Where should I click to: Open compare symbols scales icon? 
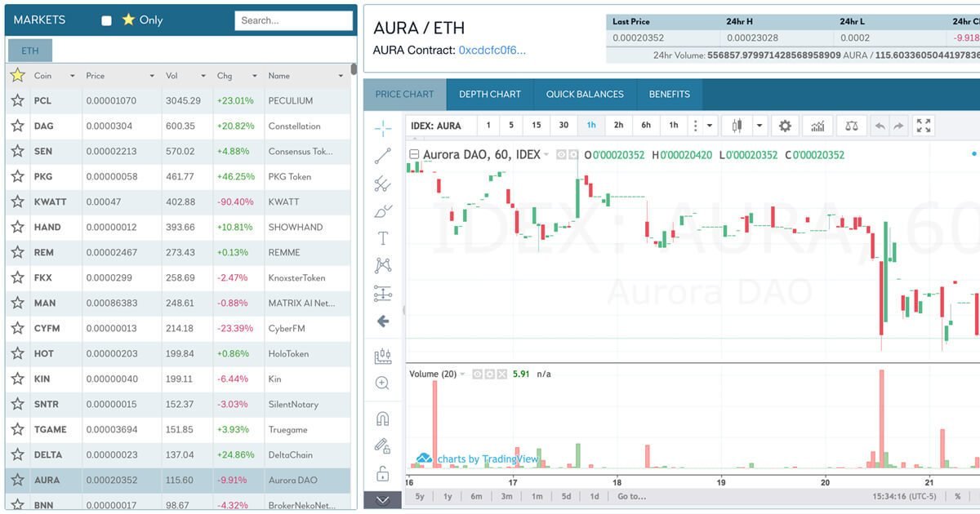852,126
